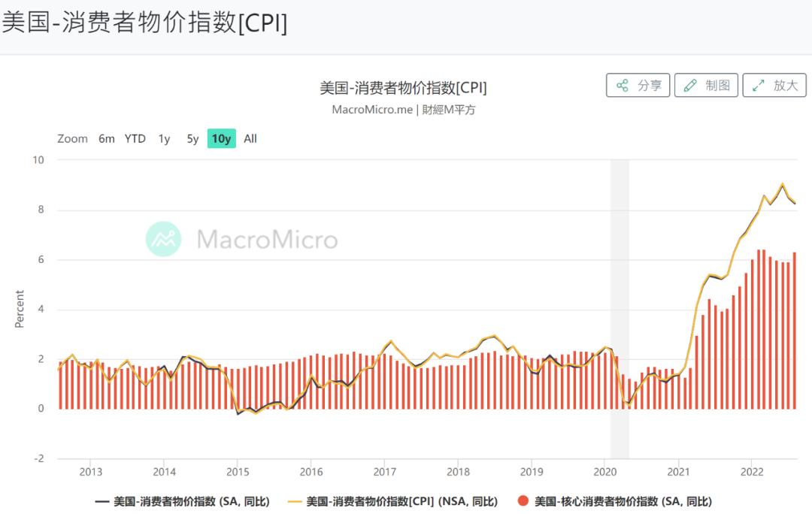This screenshot has width=812, height=514.
Task: Click the y-axis value 10
Action: 38,160
